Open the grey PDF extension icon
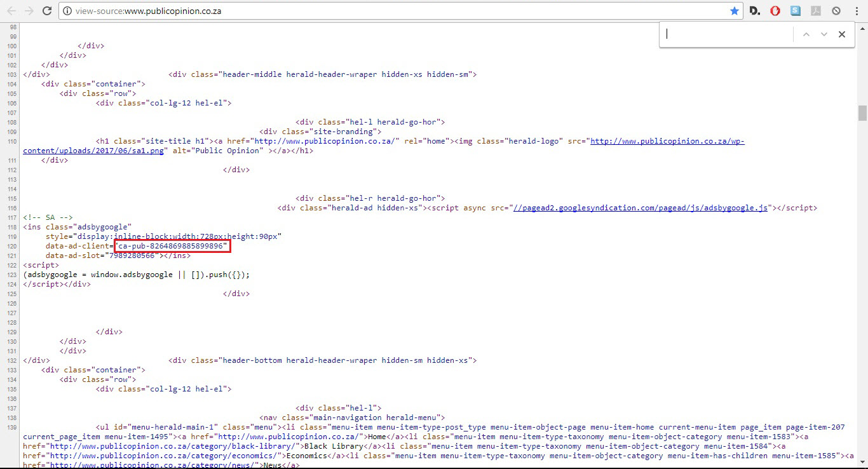Screen dimensions: 868x469 click(816, 11)
